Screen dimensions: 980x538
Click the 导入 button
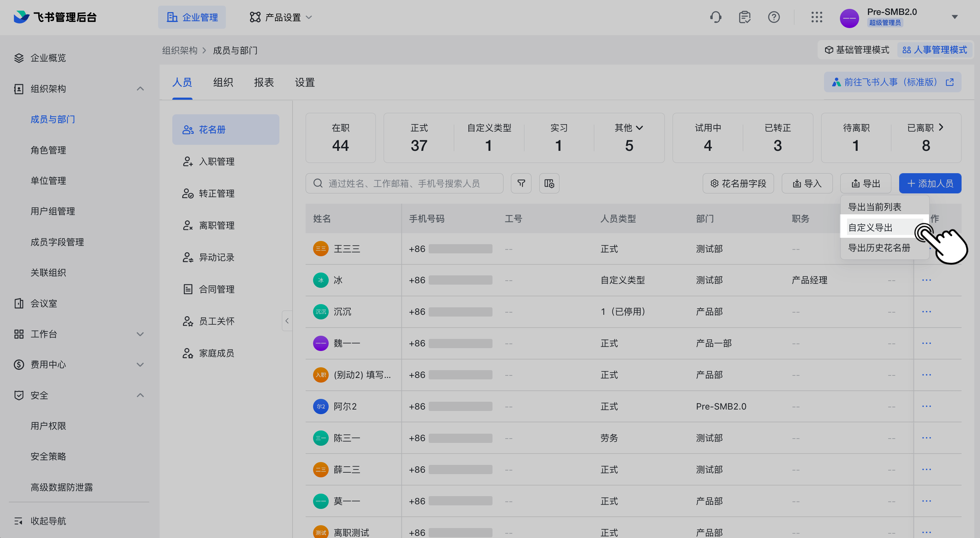pos(807,183)
